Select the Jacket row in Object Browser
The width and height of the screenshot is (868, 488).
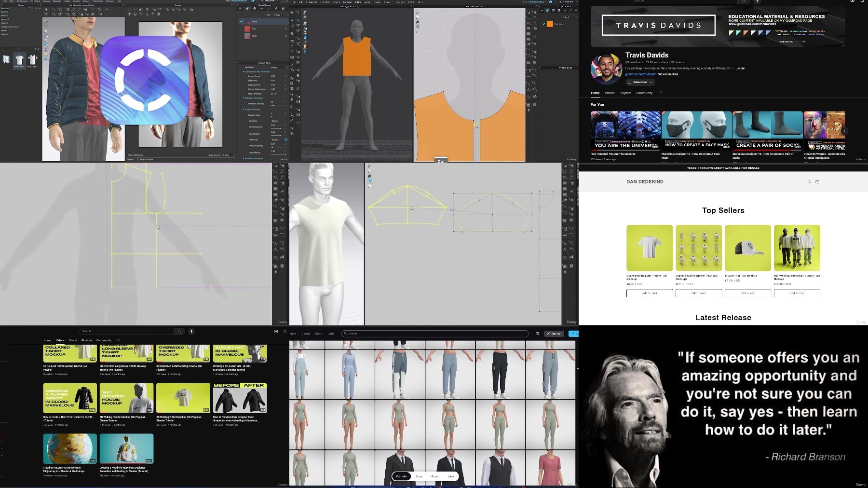pyautogui.click(x=263, y=22)
